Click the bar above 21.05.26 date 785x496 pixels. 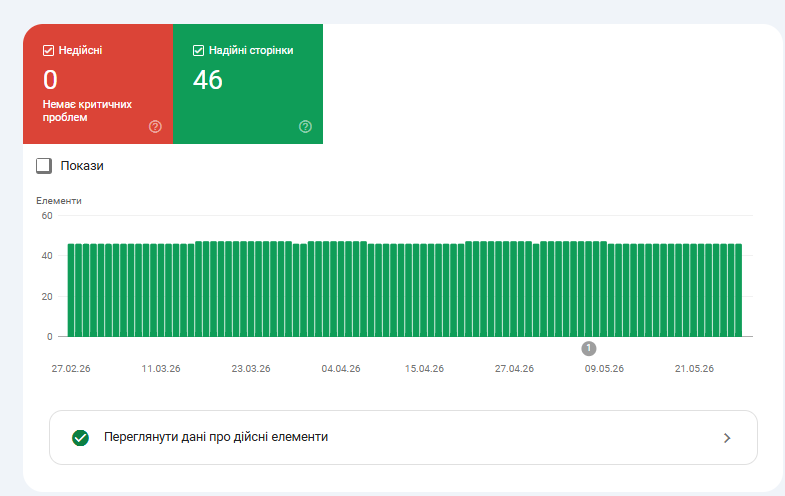tap(693, 290)
